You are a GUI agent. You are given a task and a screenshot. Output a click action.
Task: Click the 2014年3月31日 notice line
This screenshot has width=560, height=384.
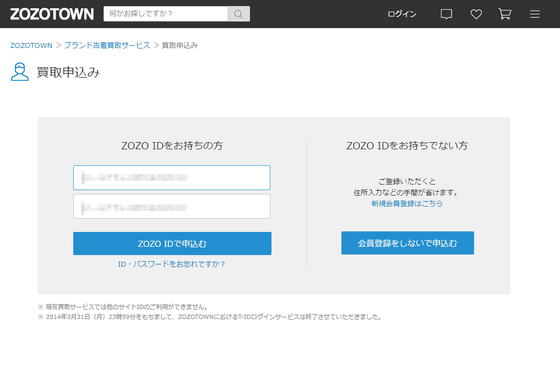(210, 317)
